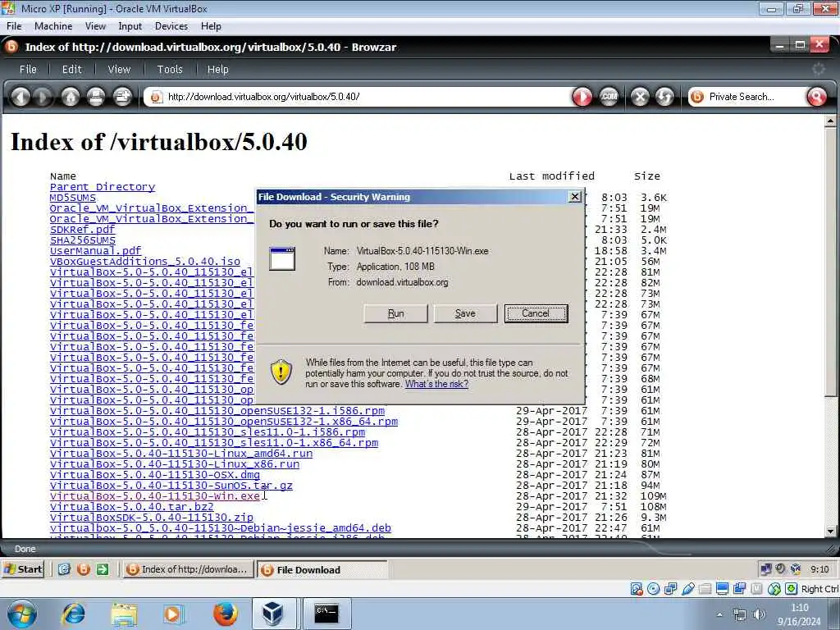Screen dimensions: 840x630
Task: Download VirtualBox-5.0.40.tar.bz2
Action: 132,507
